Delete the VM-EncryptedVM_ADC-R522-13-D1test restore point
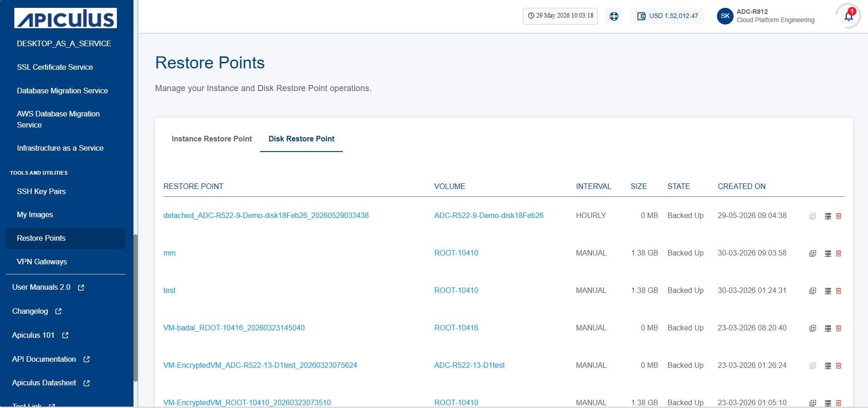This screenshot has height=408, width=868. (x=839, y=365)
